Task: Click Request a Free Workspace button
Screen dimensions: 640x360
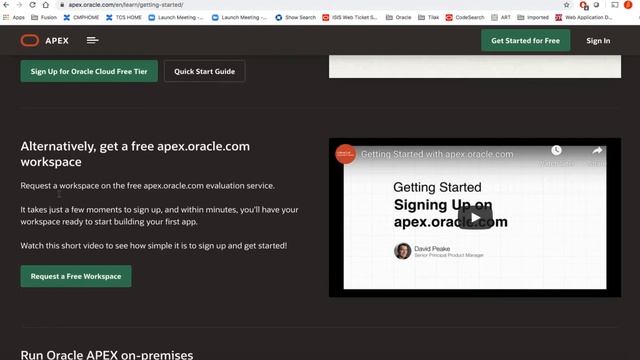Action: (76, 276)
